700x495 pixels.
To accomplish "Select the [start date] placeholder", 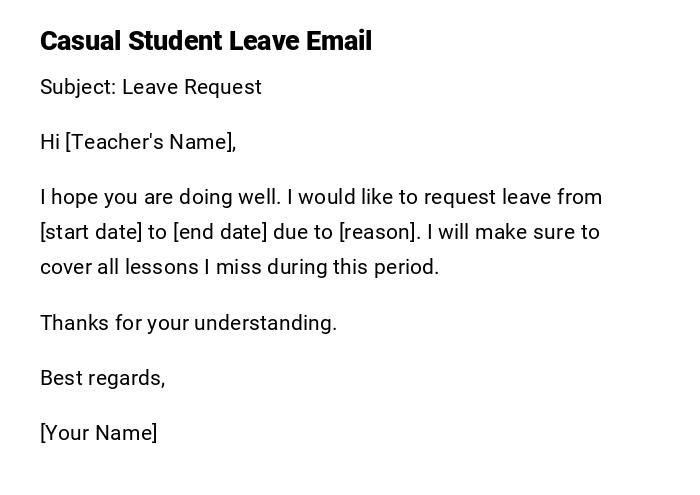I will coord(91,232).
